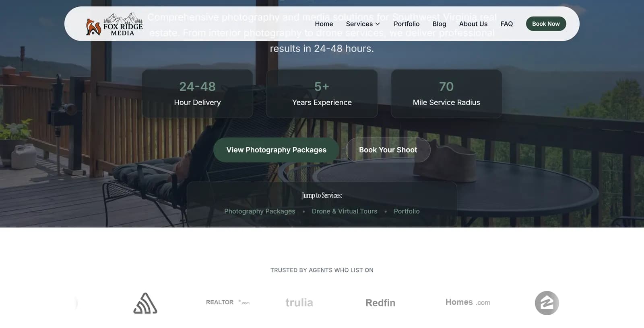
Task: Click the Trulia logo
Action: (299, 302)
